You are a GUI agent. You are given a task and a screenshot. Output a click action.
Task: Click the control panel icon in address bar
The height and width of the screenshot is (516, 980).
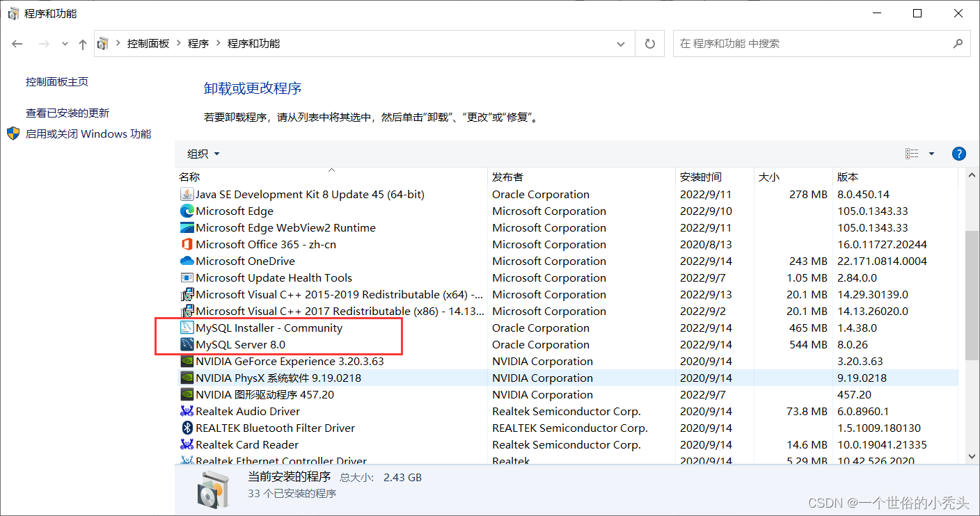click(103, 43)
